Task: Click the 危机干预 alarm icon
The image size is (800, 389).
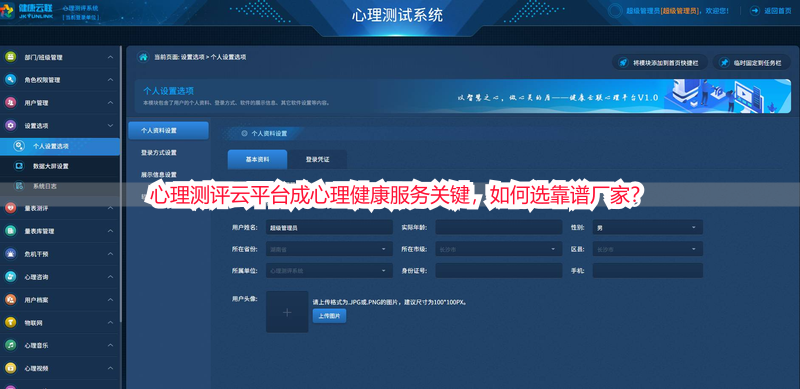Action: (x=10, y=254)
